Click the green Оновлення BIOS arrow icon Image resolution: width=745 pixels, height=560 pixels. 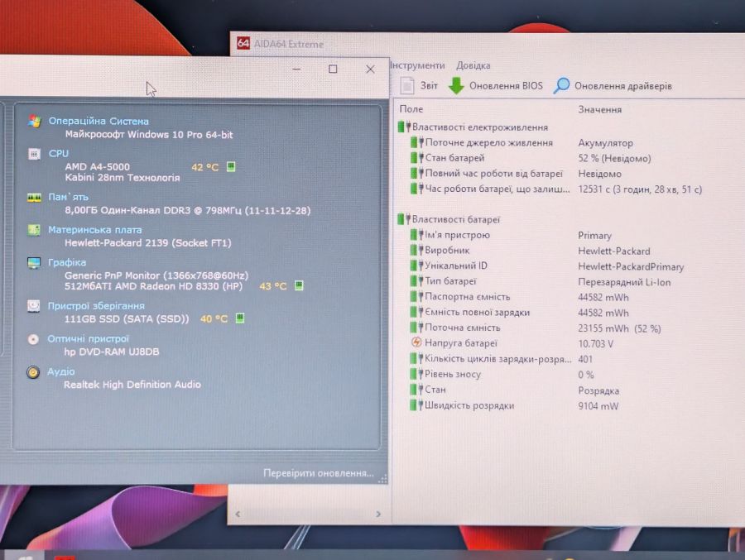point(456,86)
